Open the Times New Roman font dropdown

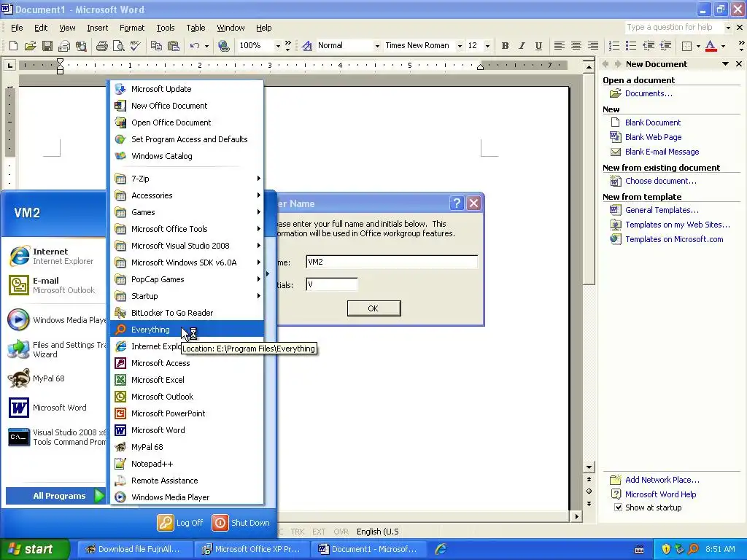tap(460, 46)
